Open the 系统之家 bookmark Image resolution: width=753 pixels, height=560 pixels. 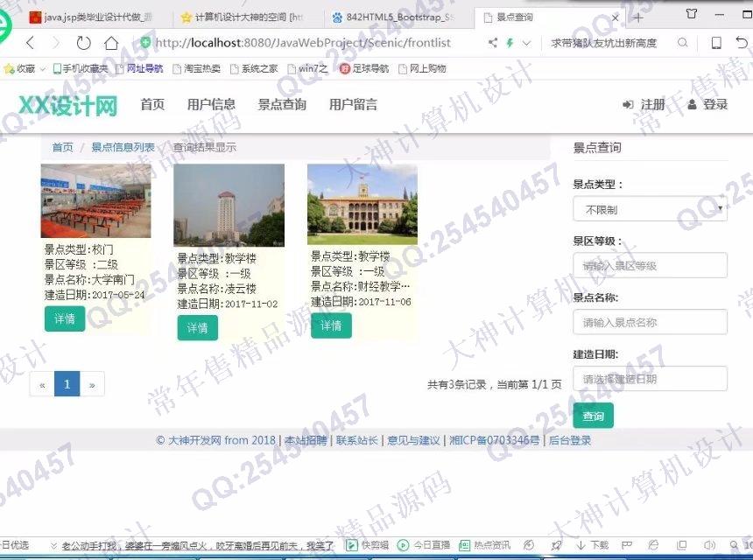(x=254, y=68)
